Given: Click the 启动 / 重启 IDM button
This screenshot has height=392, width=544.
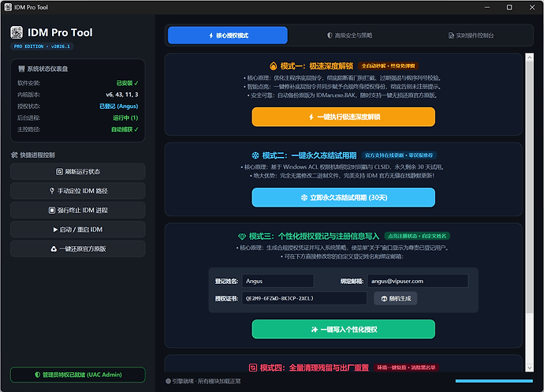Looking at the screenshot, I should pos(78,230).
